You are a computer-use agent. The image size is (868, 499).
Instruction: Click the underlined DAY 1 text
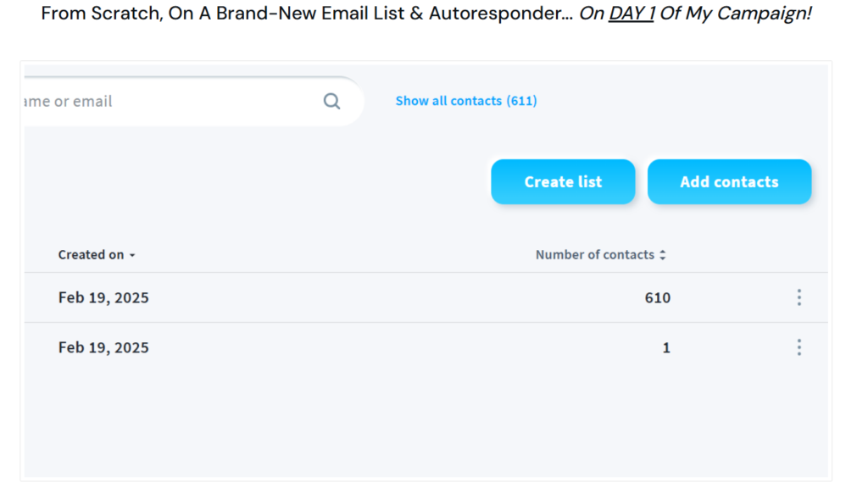coord(632,14)
